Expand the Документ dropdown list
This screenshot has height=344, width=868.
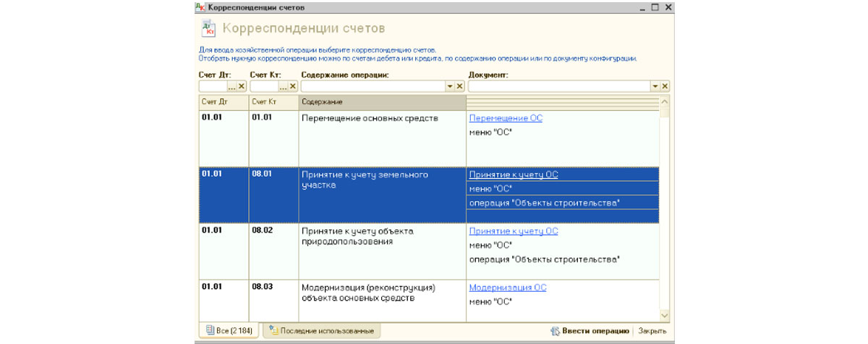pyautogui.click(x=655, y=86)
